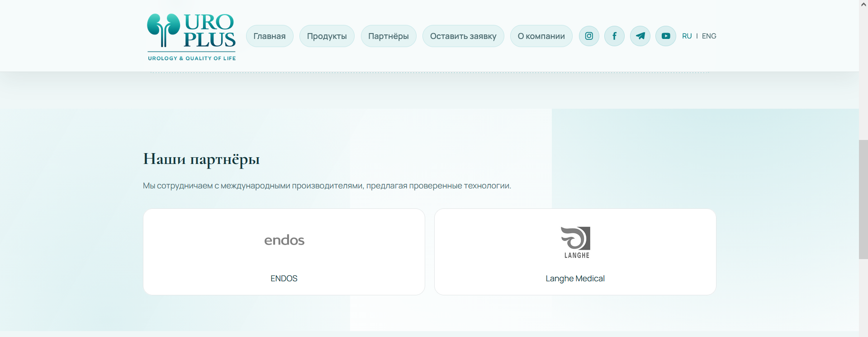Click the ENDOS partner name text
This screenshot has width=868, height=337.
pyautogui.click(x=284, y=279)
